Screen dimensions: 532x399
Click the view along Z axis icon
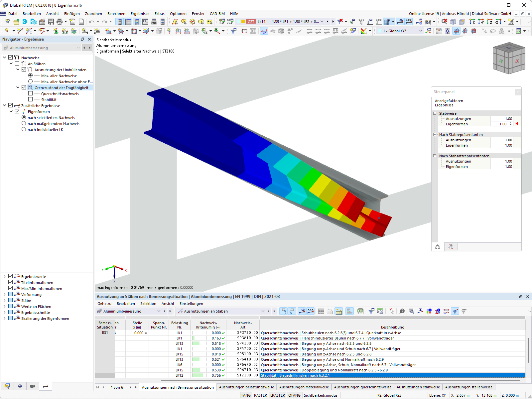(489, 22)
